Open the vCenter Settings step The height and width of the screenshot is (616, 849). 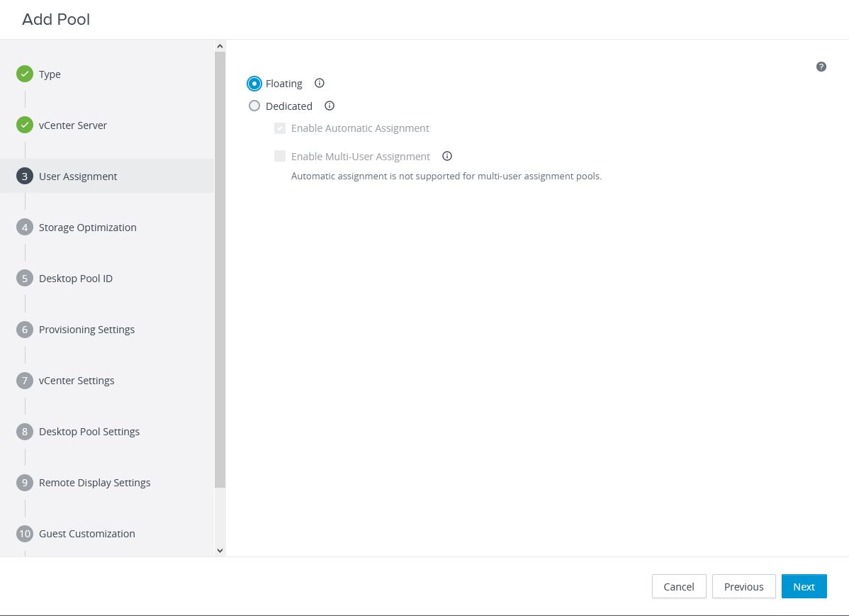[77, 381]
